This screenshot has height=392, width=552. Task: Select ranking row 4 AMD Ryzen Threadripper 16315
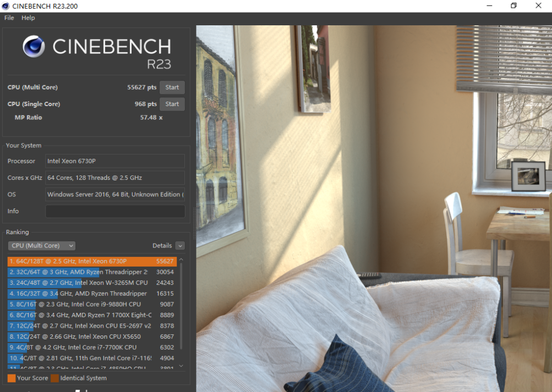(x=92, y=294)
